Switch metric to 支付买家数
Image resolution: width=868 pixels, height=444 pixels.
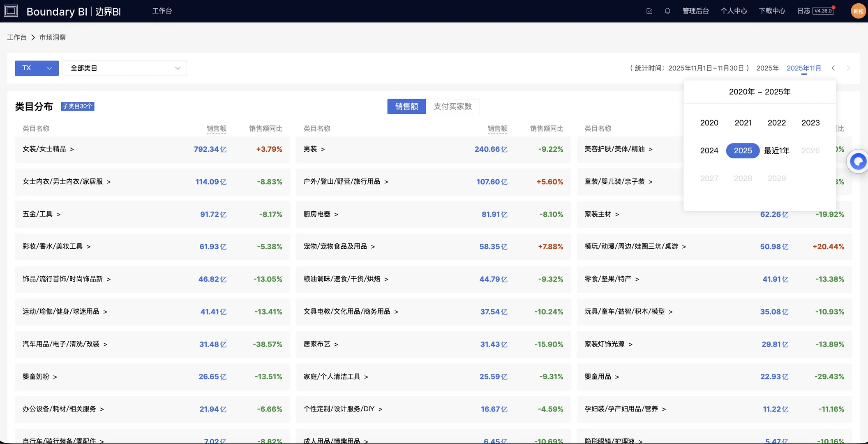coord(453,106)
